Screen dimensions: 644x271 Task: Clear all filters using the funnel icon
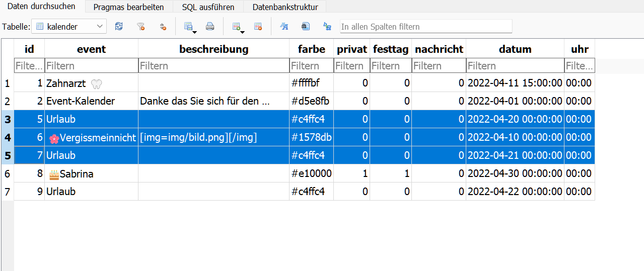(141, 27)
